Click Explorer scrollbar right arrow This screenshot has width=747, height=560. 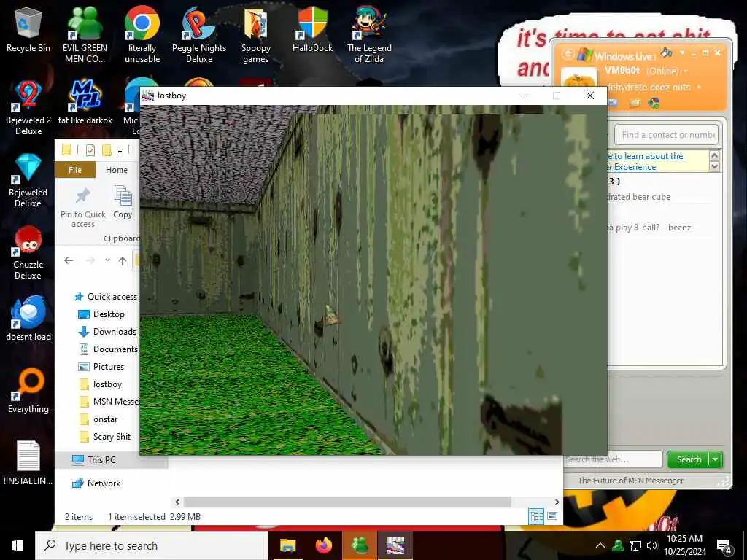[x=557, y=502]
